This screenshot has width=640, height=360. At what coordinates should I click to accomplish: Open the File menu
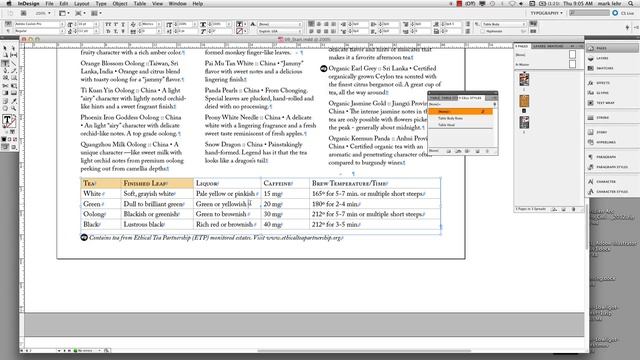click(x=49, y=3)
